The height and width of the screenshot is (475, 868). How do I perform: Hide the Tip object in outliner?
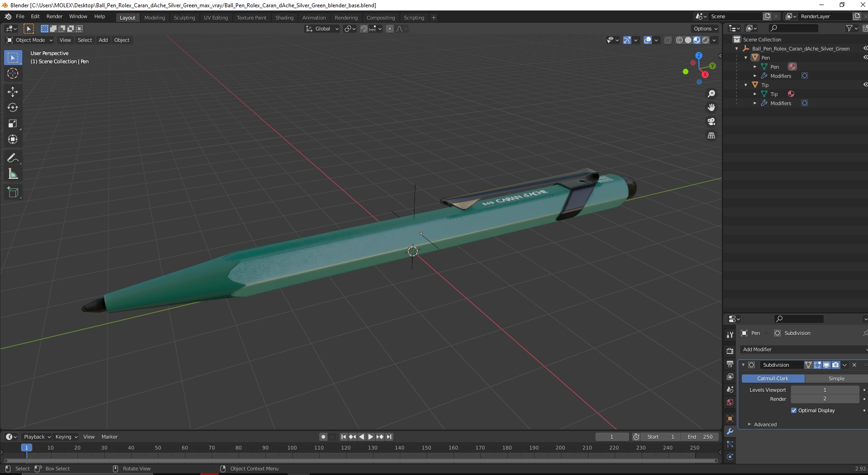point(865,85)
